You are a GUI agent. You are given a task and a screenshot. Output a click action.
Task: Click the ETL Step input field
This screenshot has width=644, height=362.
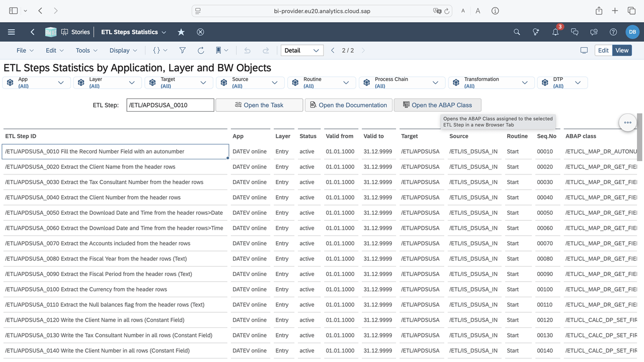pyautogui.click(x=170, y=105)
